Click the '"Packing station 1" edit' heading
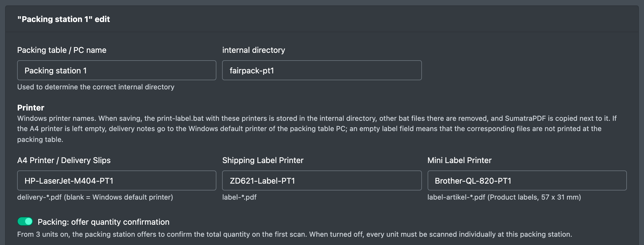This screenshot has height=245, width=644. [63, 19]
